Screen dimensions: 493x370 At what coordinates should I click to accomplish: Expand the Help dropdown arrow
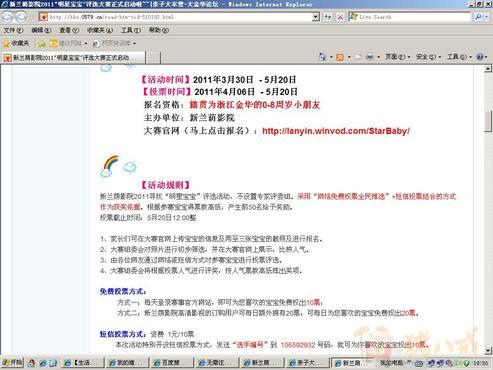(x=486, y=57)
